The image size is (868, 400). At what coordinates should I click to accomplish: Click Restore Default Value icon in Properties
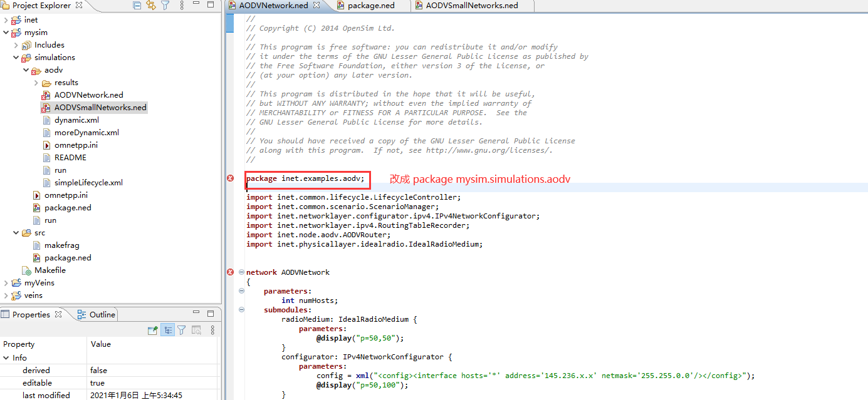pyautogui.click(x=196, y=330)
